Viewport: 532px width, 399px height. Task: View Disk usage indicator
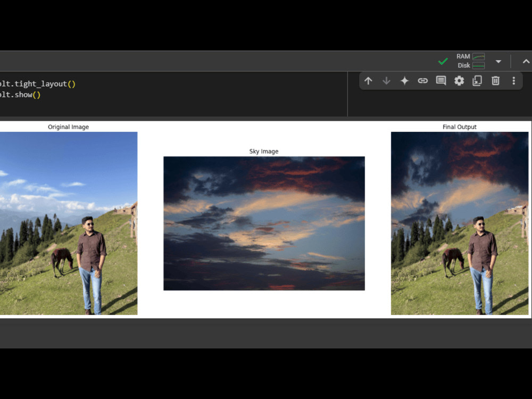pos(471,65)
